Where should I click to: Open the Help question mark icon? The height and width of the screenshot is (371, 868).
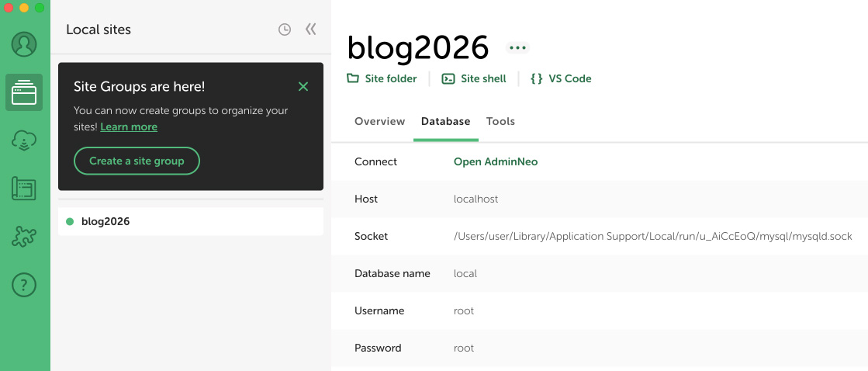tap(24, 285)
